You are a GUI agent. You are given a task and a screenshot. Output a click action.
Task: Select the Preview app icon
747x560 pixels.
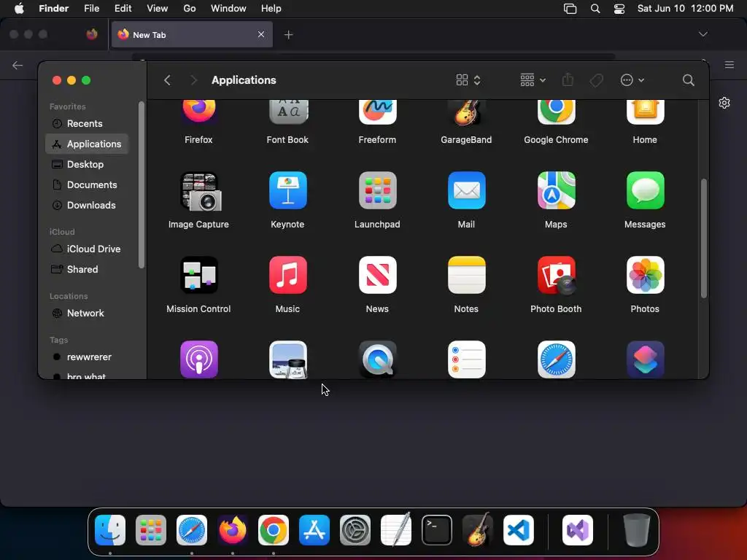(x=287, y=359)
